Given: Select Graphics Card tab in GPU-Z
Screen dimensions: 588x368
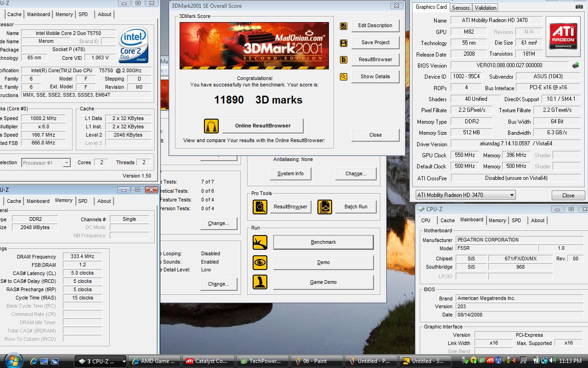Looking at the screenshot, I should (431, 7).
